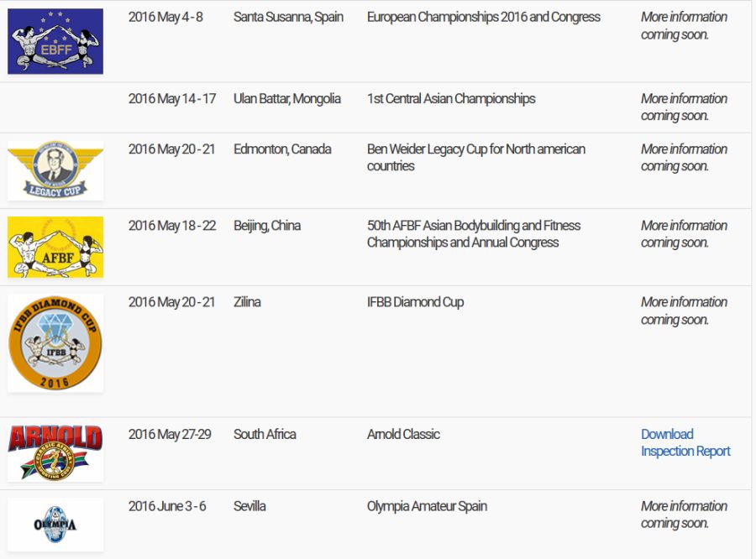Click the Olympia Amateur logo
The image size is (756, 559).
click(x=55, y=524)
